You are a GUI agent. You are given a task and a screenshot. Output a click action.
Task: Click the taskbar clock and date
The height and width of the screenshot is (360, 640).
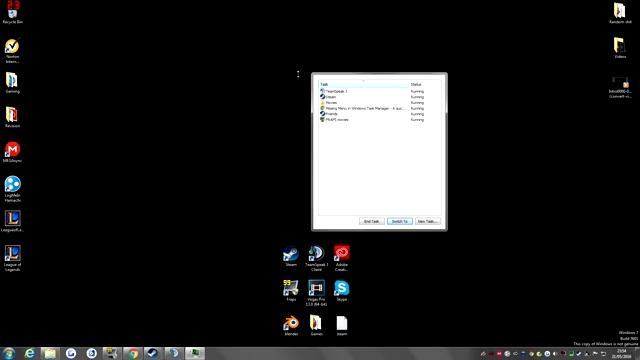622,353
